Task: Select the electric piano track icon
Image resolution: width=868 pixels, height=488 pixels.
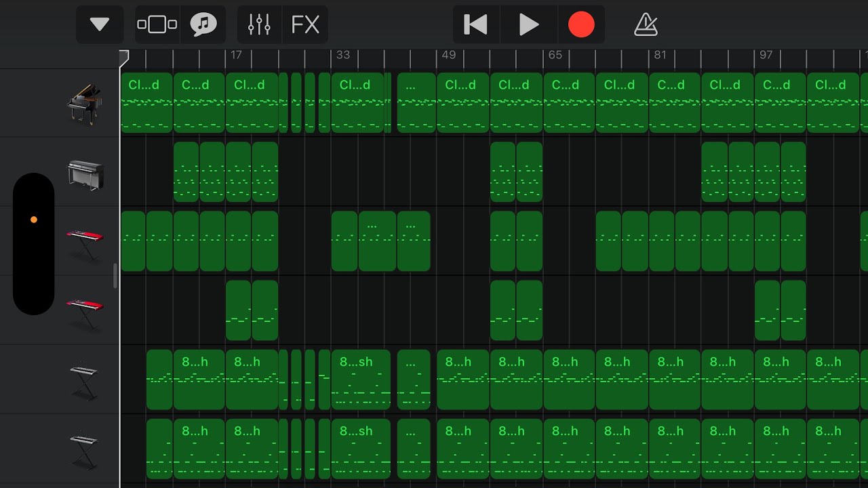Action: [85, 175]
